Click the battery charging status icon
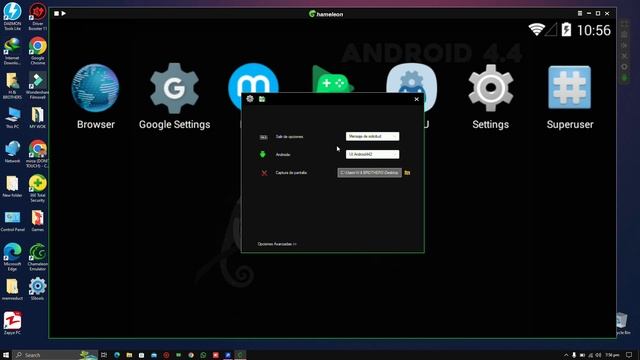The height and width of the screenshot is (360, 640). [566, 29]
